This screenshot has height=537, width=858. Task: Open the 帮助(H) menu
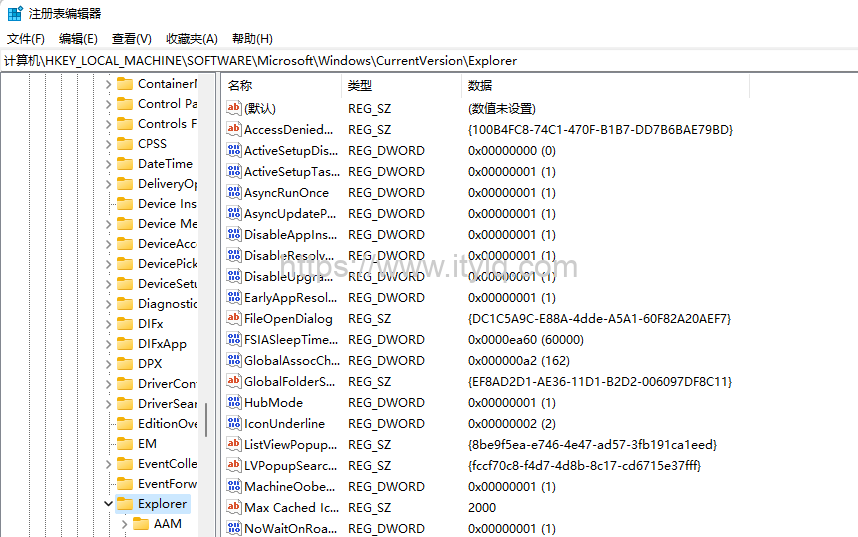(x=252, y=39)
